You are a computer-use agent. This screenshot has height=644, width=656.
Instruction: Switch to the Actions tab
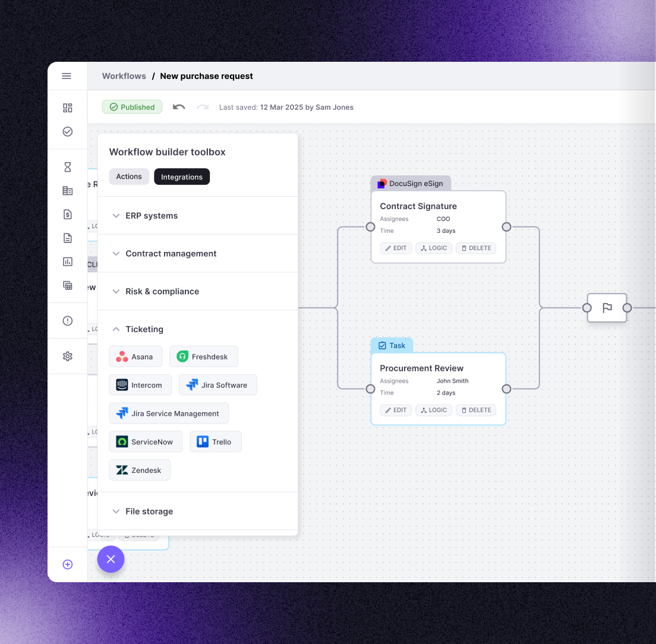tap(129, 176)
